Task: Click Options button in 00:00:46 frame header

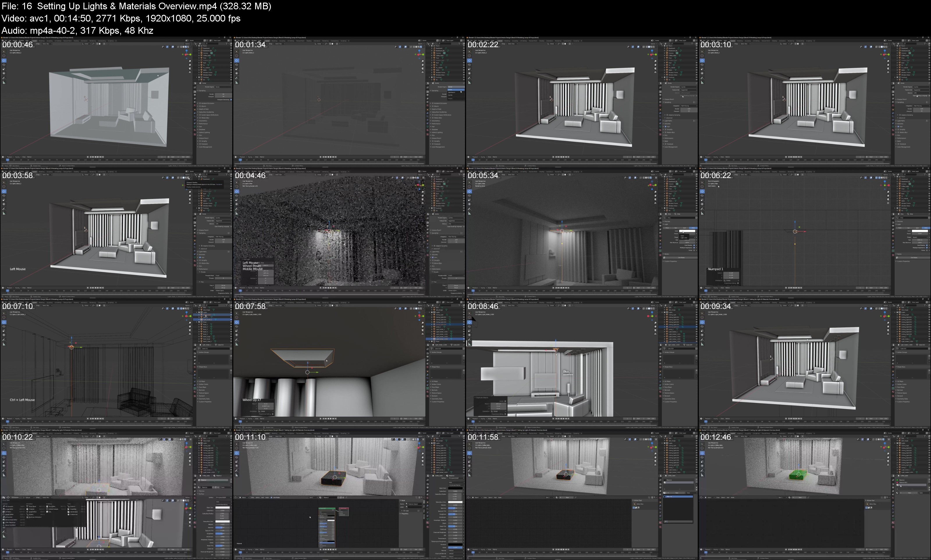Action: [x=188, y=44]
